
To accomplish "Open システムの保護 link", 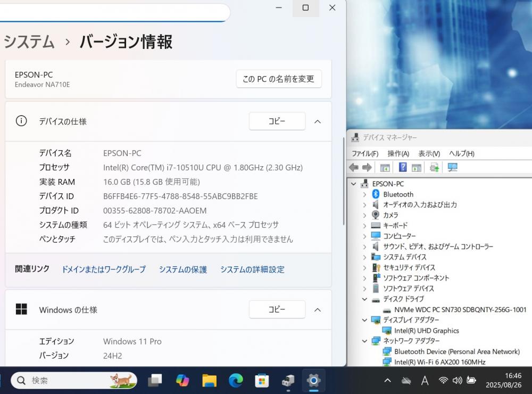I will (183, 269).
